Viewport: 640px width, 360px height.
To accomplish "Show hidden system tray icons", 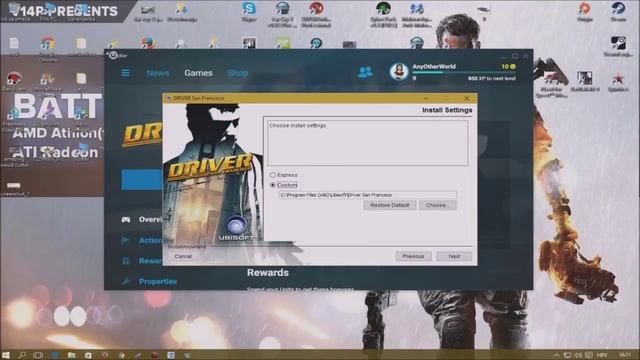I will (x=556, y=355).
